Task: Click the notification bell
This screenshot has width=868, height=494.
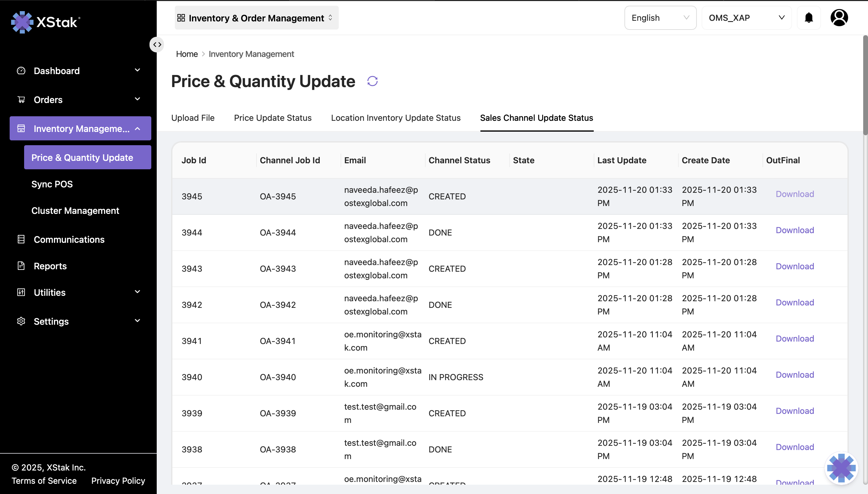Action: pos(809,17)
